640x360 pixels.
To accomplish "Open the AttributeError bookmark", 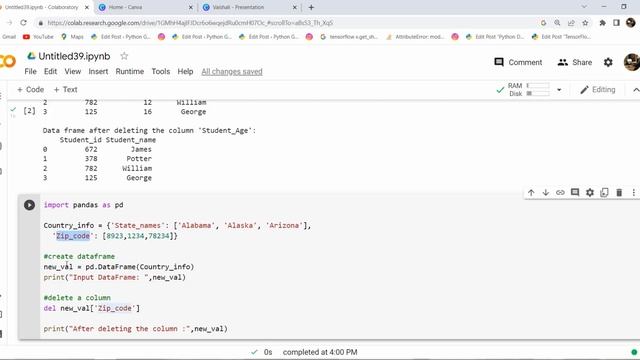I will pyautogui.click(x=415, y=37).
